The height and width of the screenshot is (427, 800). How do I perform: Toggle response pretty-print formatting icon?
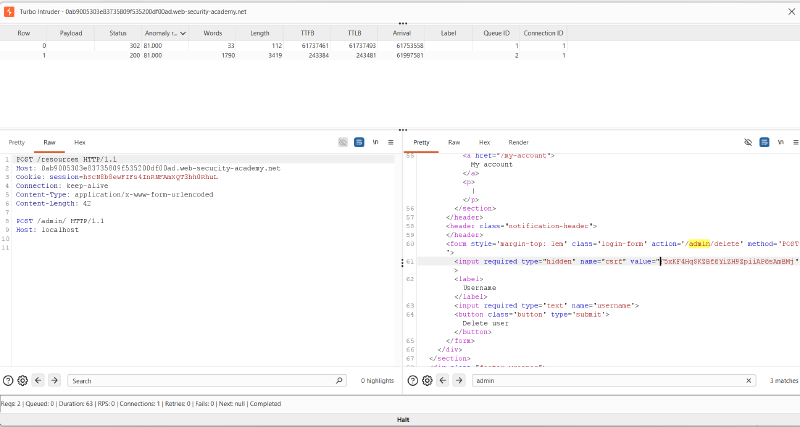(764, 142)
